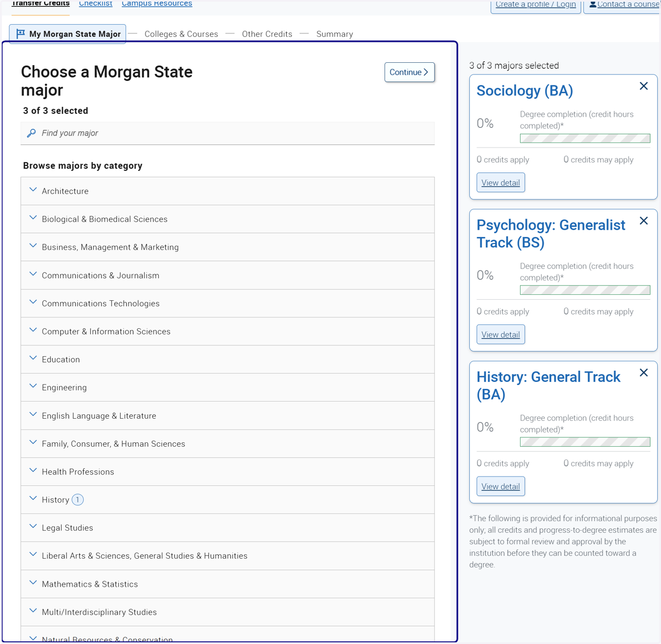Expand the Education category
Image resolution: width=661 pixels, height=644 pixels.
pyautogui.click(x=227, y=360)
